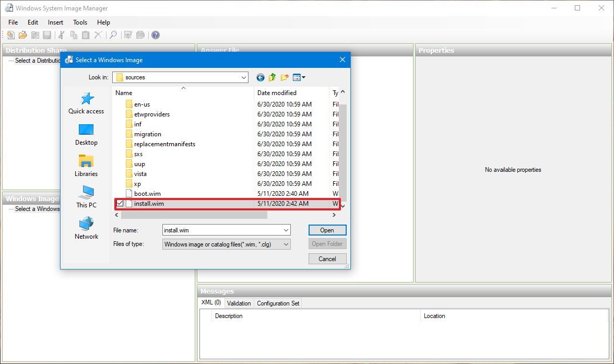Image resolution: width=614 pixels, height=364 pixels.
Task: Select the xp folder
Action: (137, 184)
